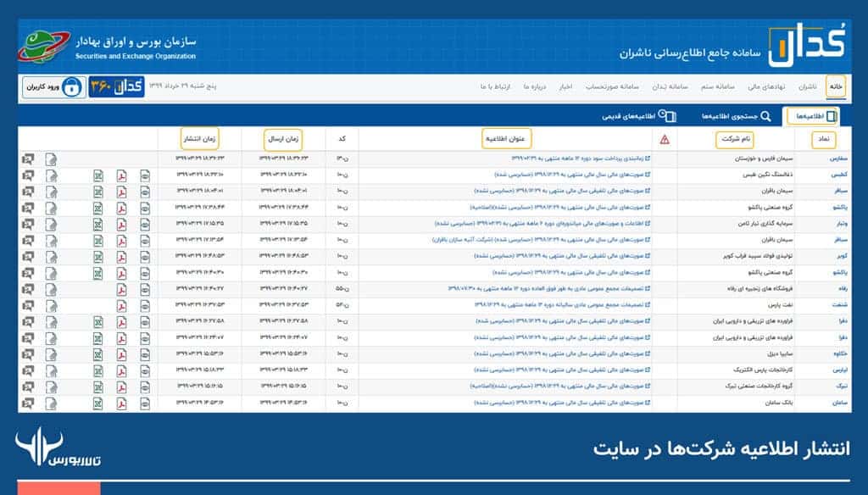Click the Securities and Exchange Organization logo
The width and height of the screenshot is (868, 495).
(x=42, y=38)
